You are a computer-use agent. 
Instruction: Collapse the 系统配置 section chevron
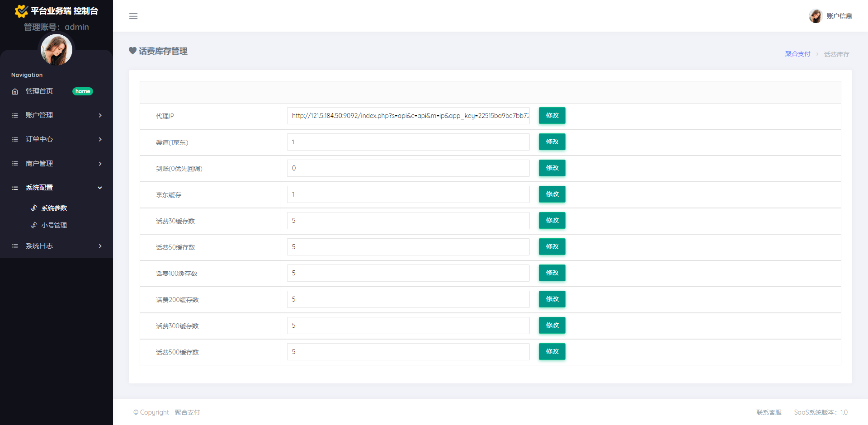click(100, 188)
